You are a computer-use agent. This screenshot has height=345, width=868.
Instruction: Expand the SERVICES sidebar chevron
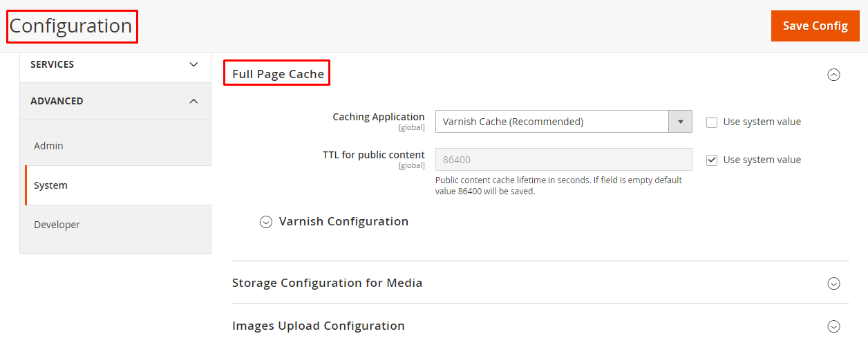point(194,64)
